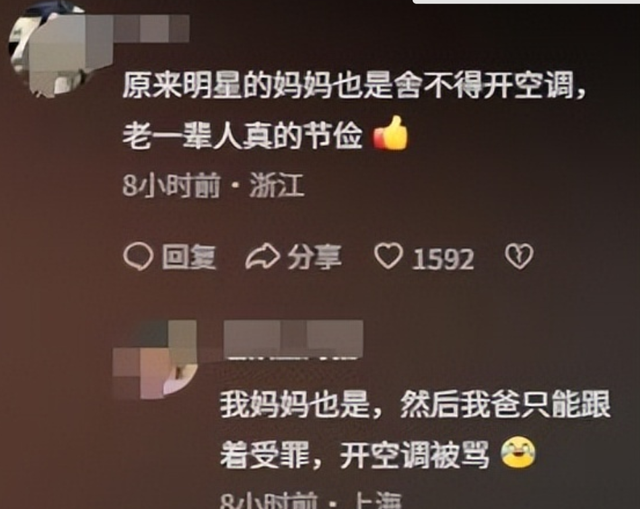The height and width of the screenshot is (509, 640).
Task: Click the 浙江 location tag
Action: tap(277, 186)
